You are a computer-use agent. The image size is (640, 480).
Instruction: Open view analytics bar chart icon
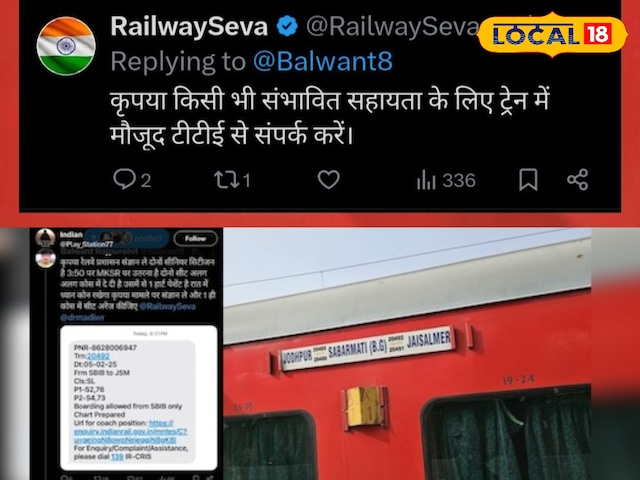coord(426,180)
